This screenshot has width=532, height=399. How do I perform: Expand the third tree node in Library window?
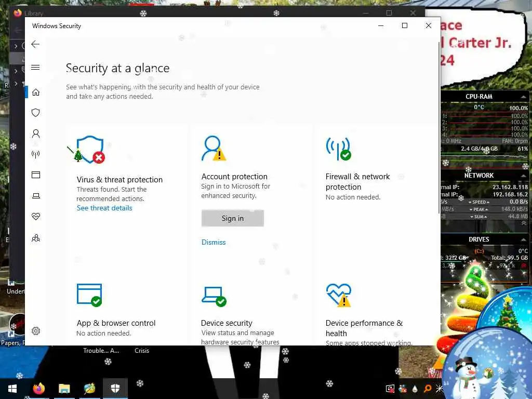pos(16,84)
